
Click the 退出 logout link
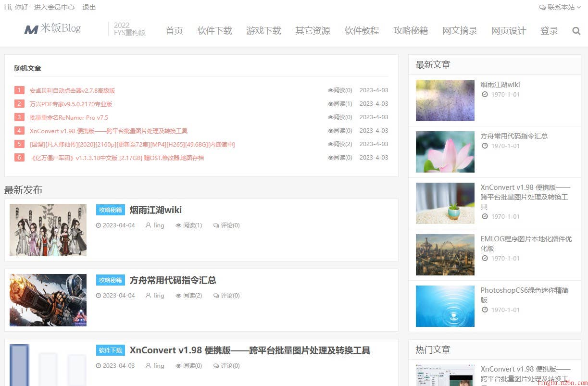click(89, 7)
